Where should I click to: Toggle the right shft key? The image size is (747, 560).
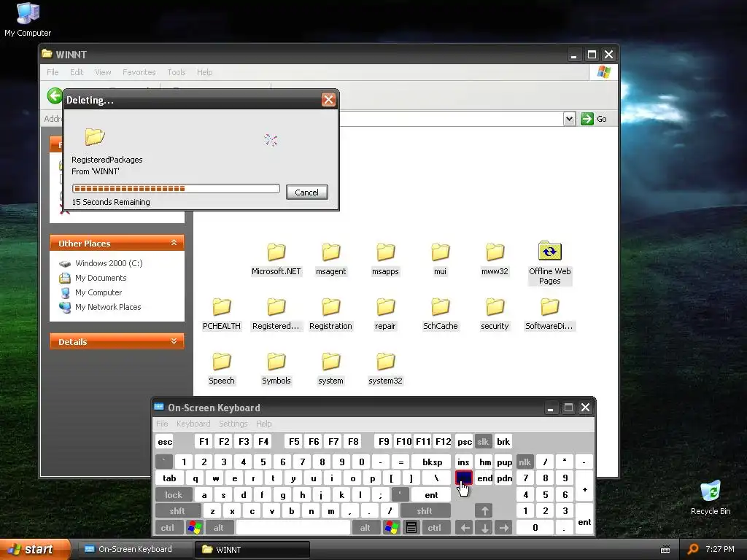click(x=425, y=511)
